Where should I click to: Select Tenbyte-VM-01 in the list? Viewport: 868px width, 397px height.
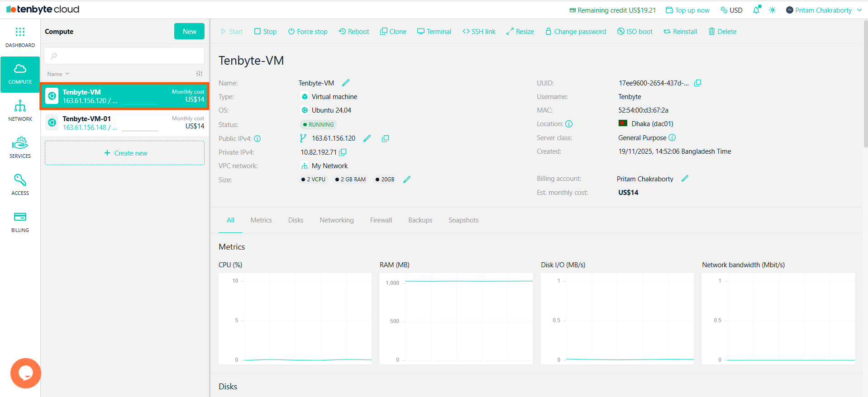[x=124, y=123]
